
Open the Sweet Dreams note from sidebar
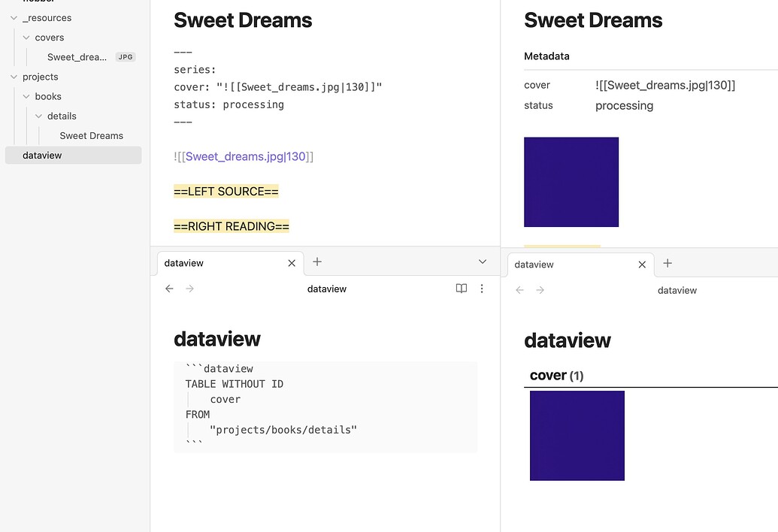[x=91, y=135]
